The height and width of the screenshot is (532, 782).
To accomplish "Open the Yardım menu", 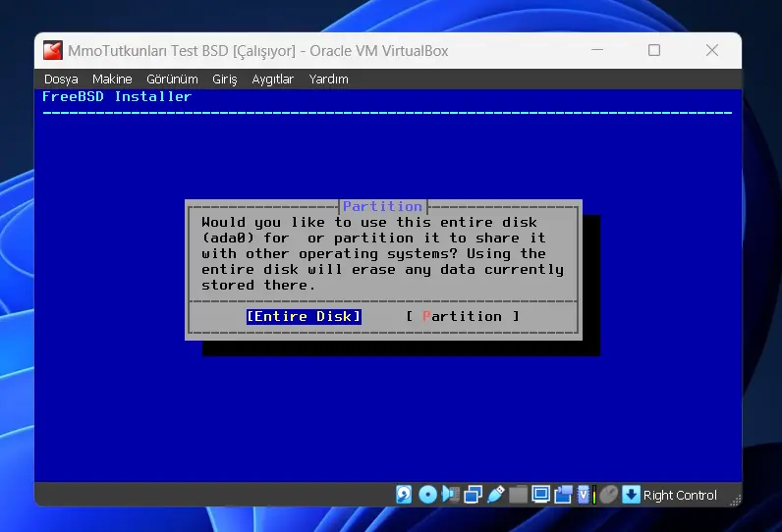I will pyautogui.click(x=329, y=80).
